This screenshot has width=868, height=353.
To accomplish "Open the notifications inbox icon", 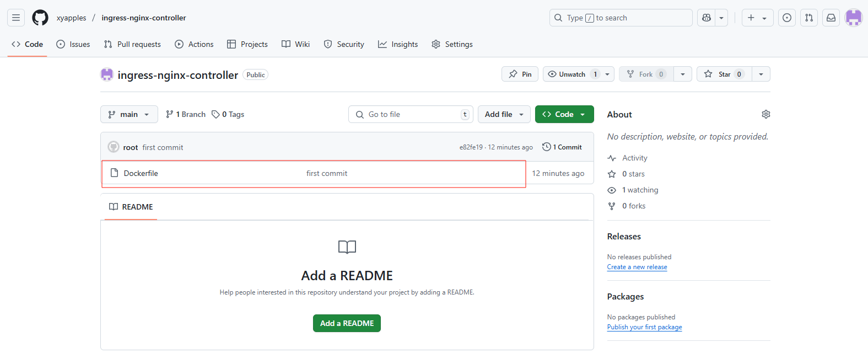I will point(831,18).
